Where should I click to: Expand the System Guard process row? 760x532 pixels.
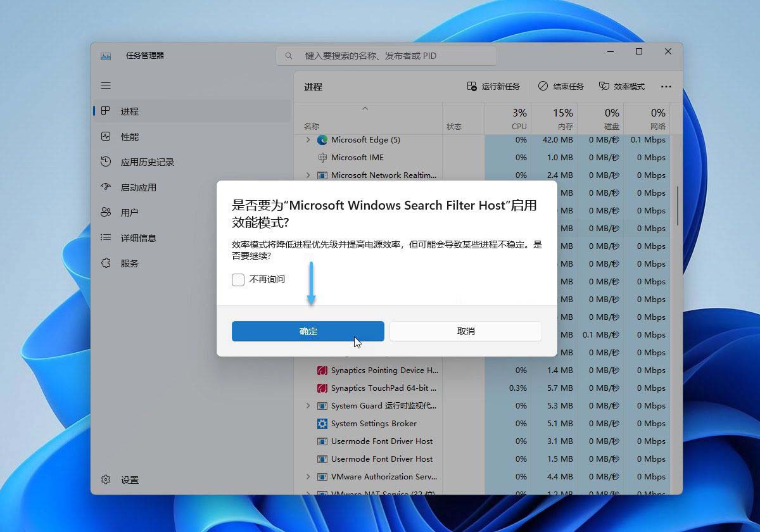308,406
